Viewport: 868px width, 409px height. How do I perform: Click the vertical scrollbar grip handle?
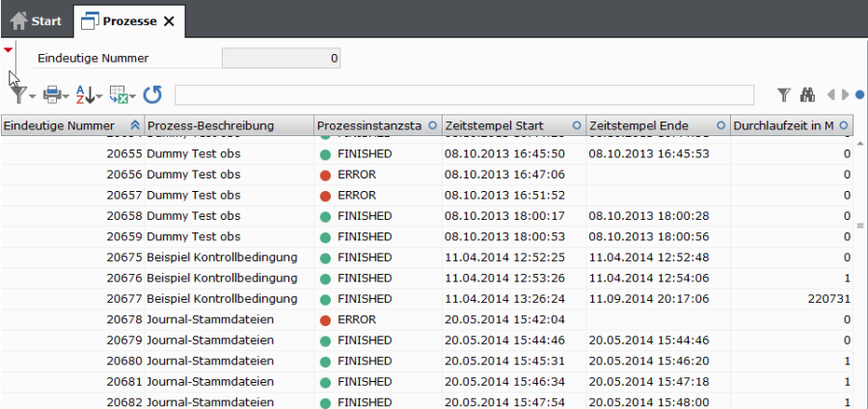tap(860, 226)
